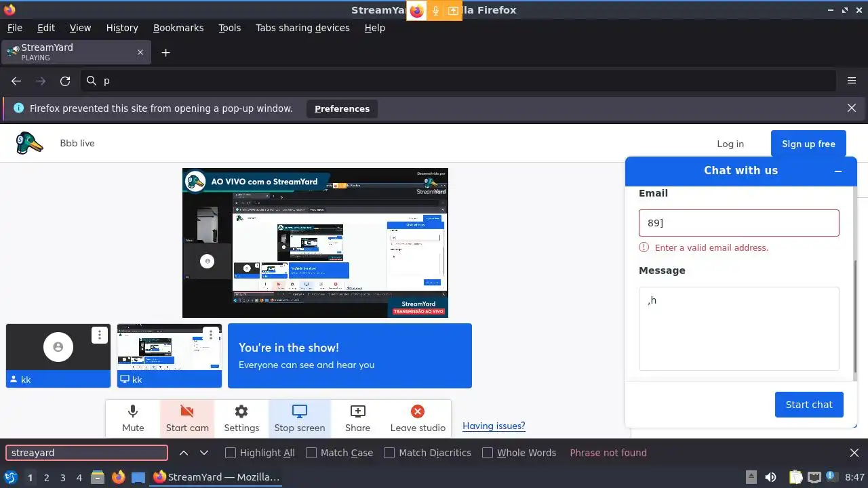Open volume control in system tray
The width and height of the screenshot is (868, 488).
(x=770, y=477)
